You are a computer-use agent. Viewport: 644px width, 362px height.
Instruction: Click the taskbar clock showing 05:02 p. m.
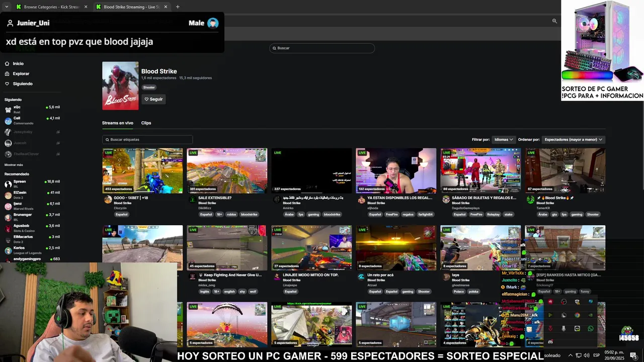click(614, 355)
